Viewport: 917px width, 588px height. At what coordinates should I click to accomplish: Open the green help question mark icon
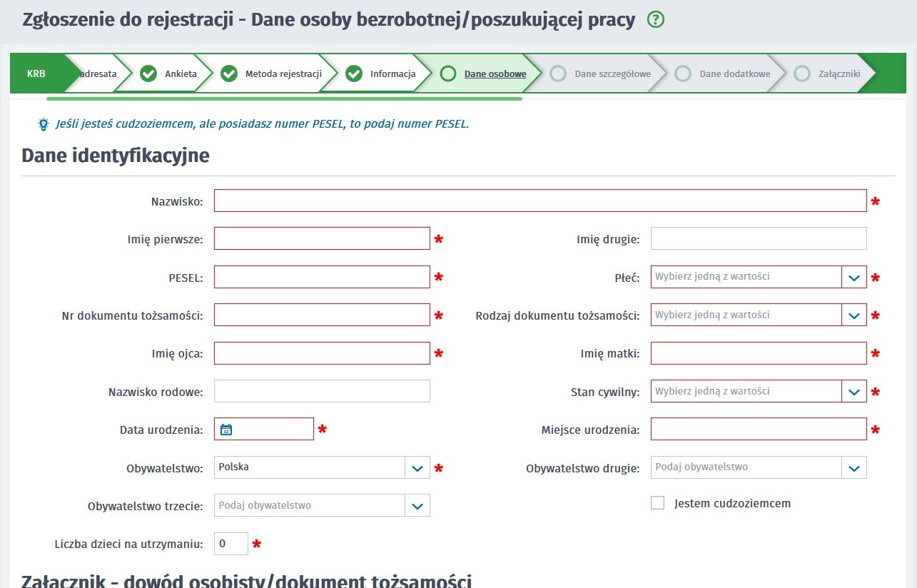point(656,20)
